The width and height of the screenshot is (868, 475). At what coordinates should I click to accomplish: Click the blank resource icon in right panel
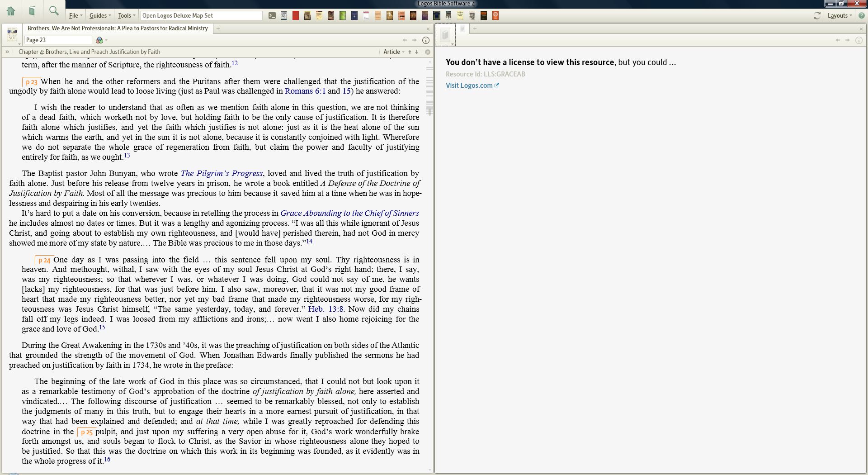pos(445,35)
